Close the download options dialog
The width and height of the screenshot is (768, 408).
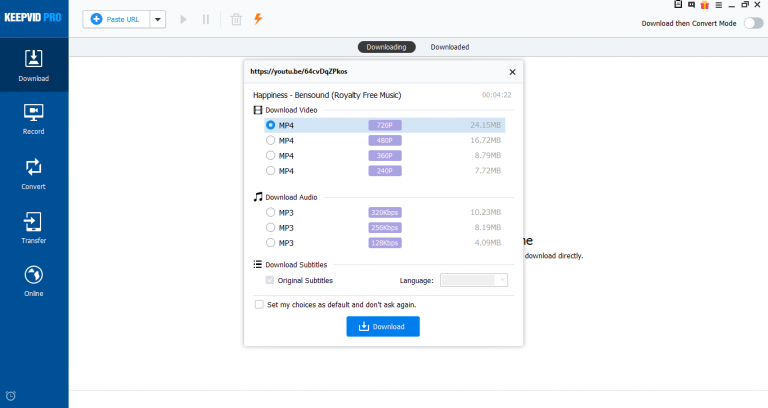(513, 72)
